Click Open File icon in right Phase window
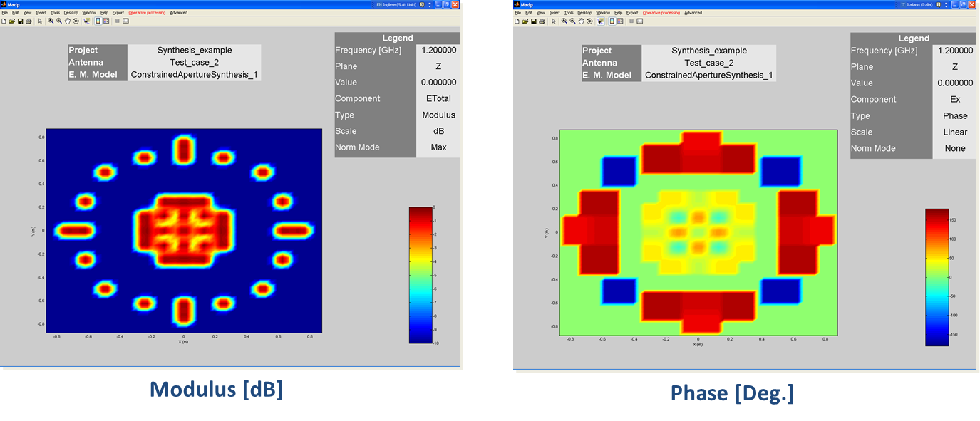Viewport: 980px width, 421px height. (525, 21)
